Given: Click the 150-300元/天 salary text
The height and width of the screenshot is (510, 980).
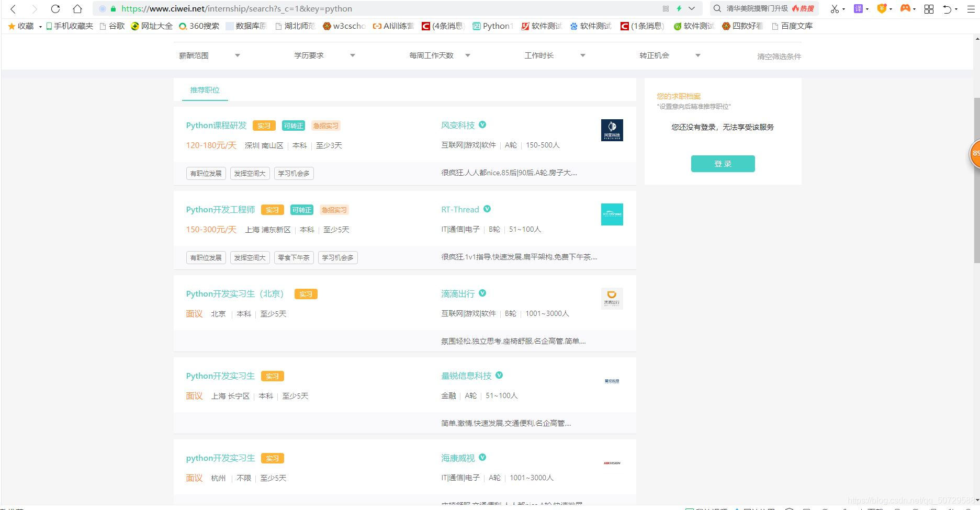Looking at the screenshot, I should point(211,230).
